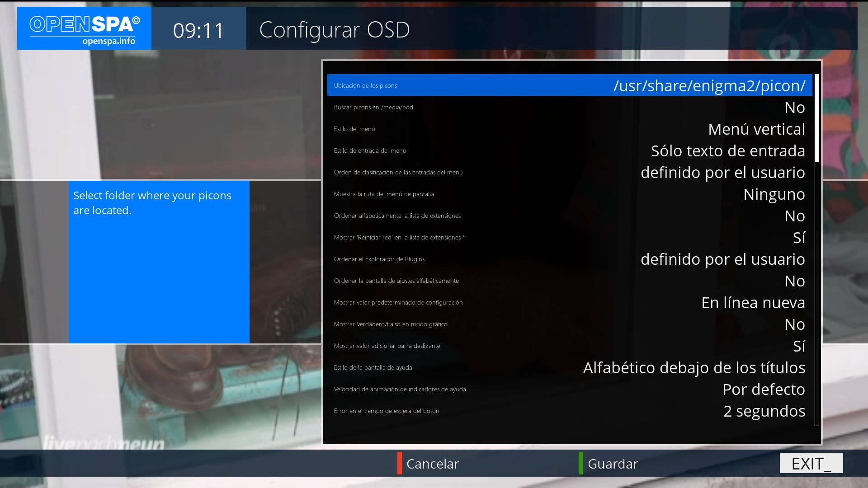
Task: Change 'Estilo de la pantalla de ayuda' value
Action: [694, 368]
